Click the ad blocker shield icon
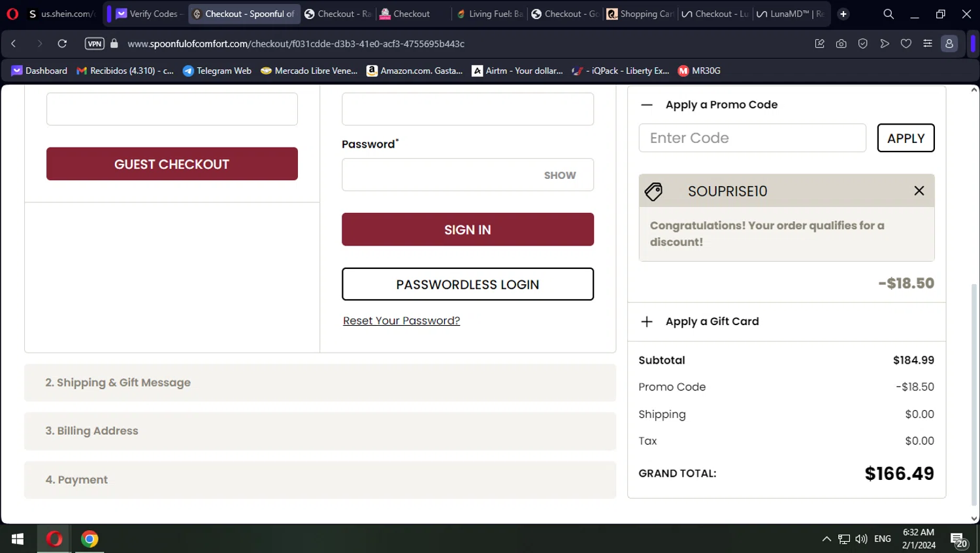980x553 pixels. pyautogui.click(x=863, y=44)
